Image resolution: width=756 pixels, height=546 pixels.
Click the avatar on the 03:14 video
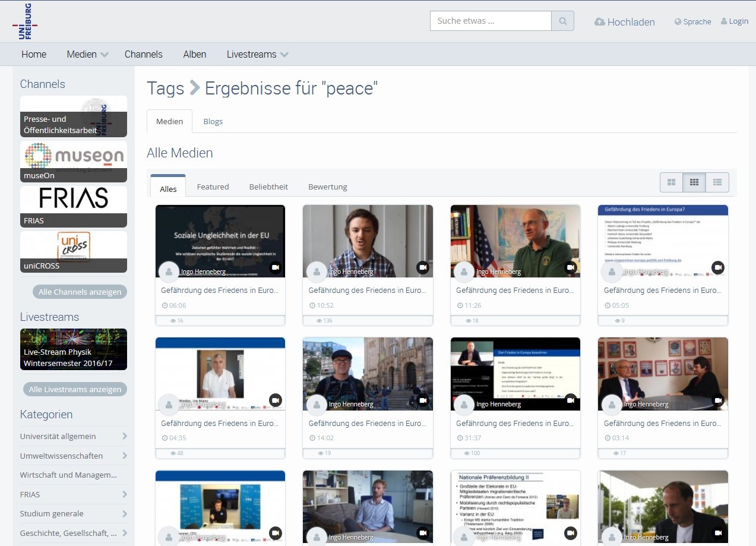point(612,405)
